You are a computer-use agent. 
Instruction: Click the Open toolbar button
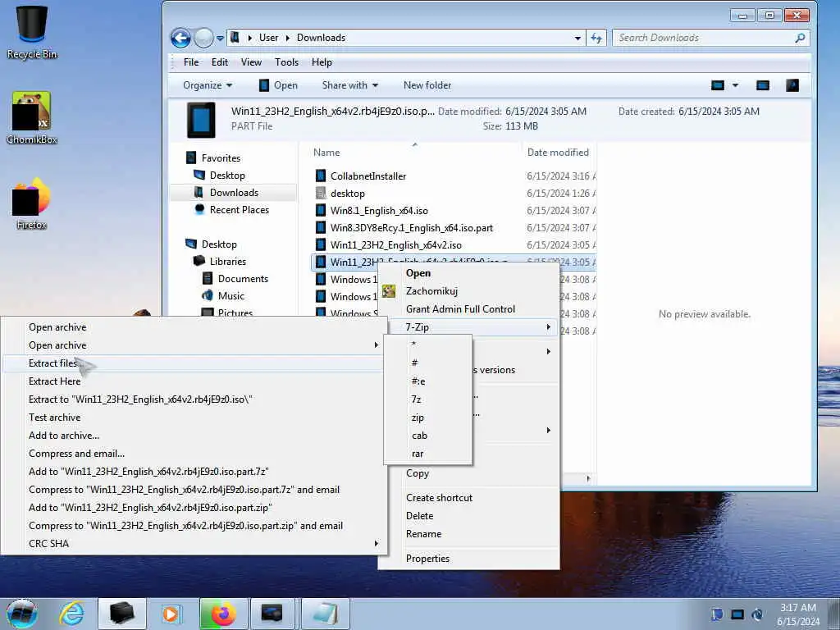pyautogui.click(x=278, y=85)
